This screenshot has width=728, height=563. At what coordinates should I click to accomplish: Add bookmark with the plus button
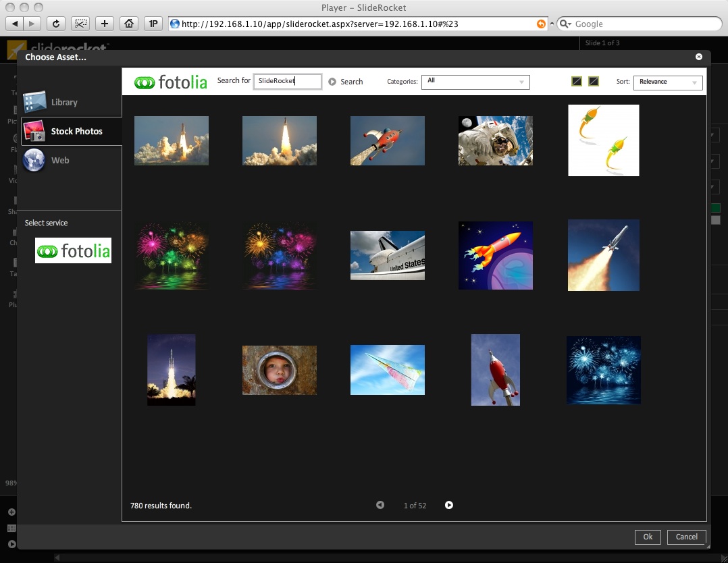[x=105, y=24]
